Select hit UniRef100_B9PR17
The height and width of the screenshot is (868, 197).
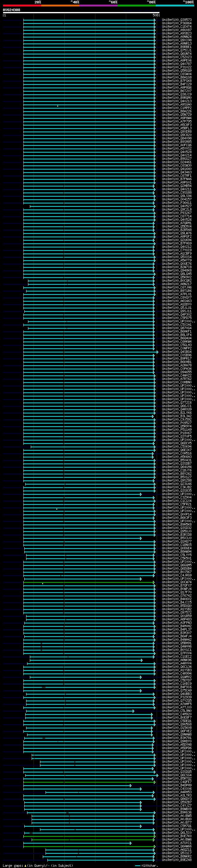pos(177,358)
